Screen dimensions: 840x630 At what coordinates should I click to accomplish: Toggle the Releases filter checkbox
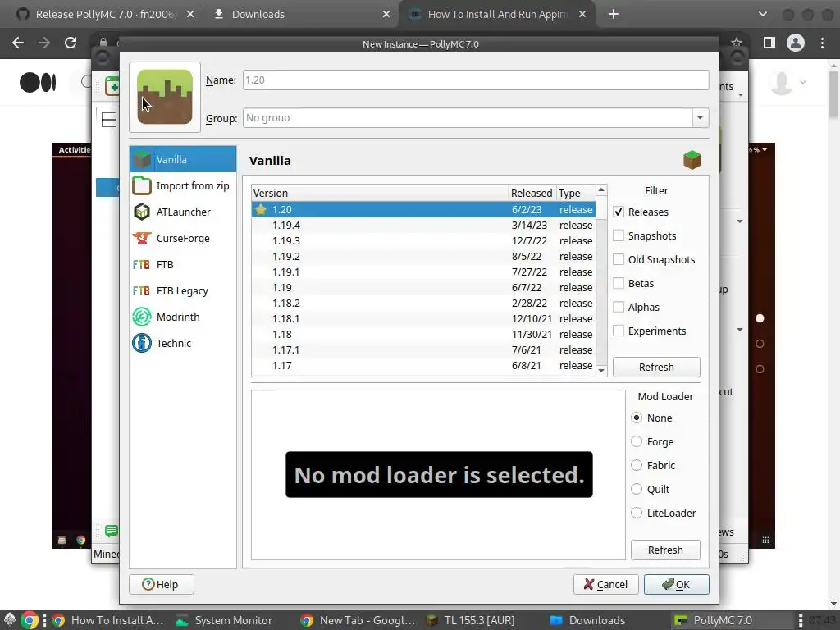[x=619, y=212]
